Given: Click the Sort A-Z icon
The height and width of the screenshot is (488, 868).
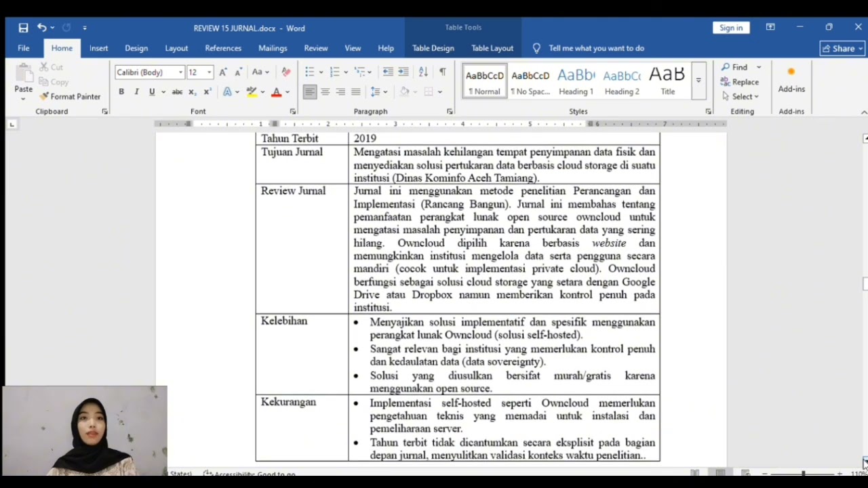Looking at the screenshot, I should tap(423, 72).
